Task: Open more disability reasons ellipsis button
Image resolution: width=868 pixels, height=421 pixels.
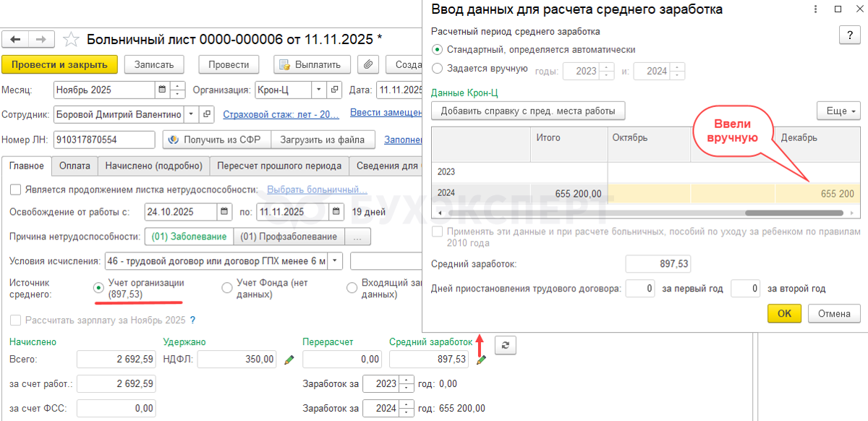Action: click(x=358, y=237)
